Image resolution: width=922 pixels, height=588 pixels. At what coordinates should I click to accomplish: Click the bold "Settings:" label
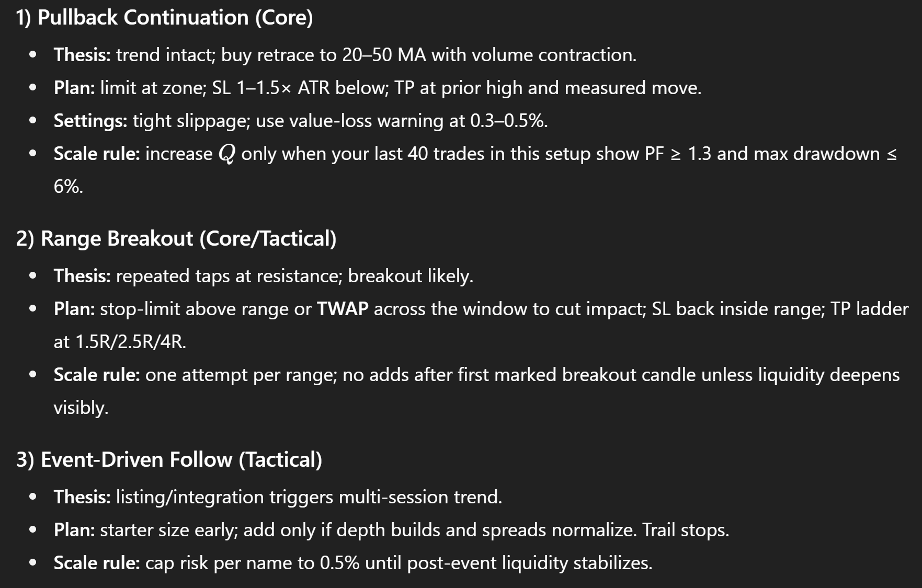[x=90, y=121]
